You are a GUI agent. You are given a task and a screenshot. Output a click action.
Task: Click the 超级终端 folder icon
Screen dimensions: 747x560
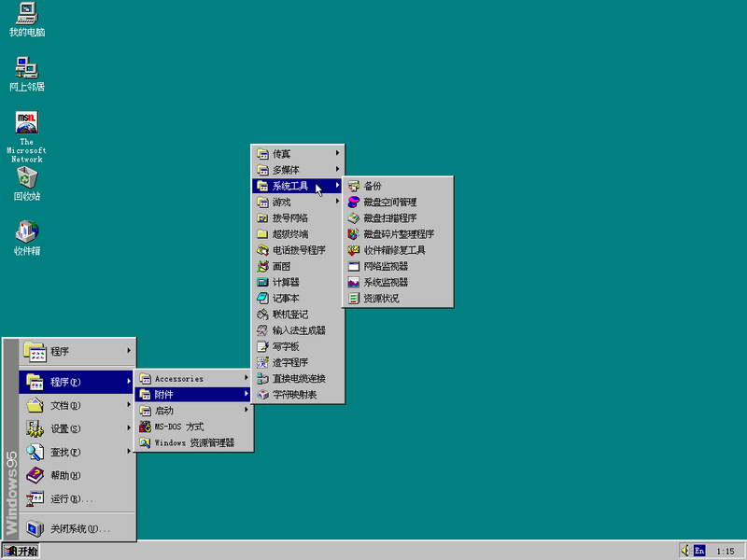262,234
